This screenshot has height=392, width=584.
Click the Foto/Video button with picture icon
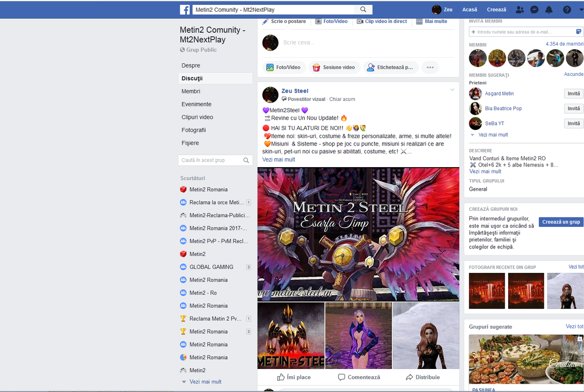284,68
